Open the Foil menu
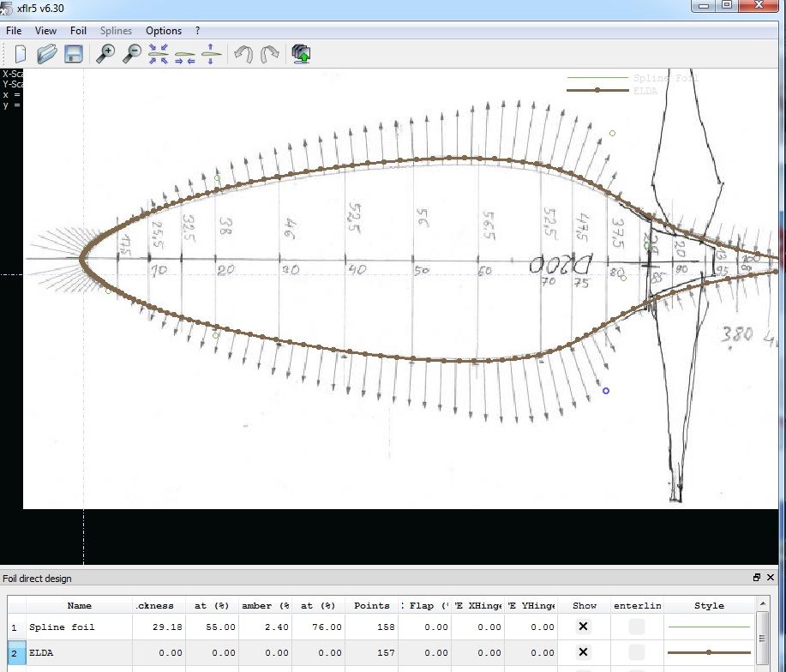This screenshot has width=786, height=672. (78, 30)
